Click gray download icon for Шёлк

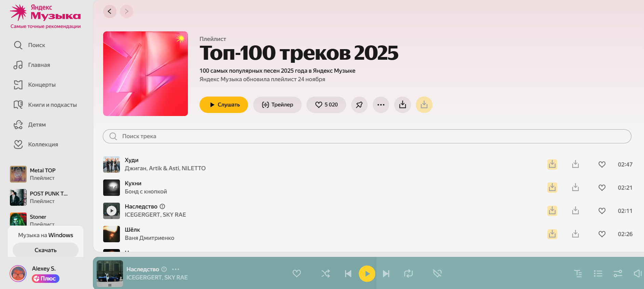pos(576,234)
